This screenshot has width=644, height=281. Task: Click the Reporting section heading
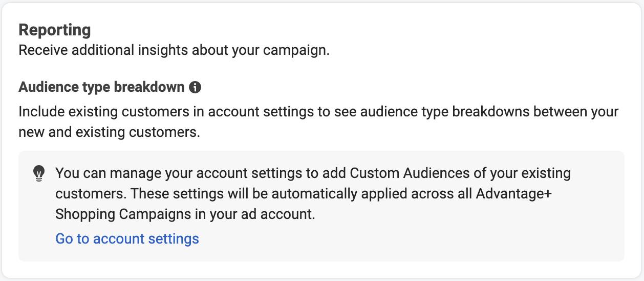55,30
